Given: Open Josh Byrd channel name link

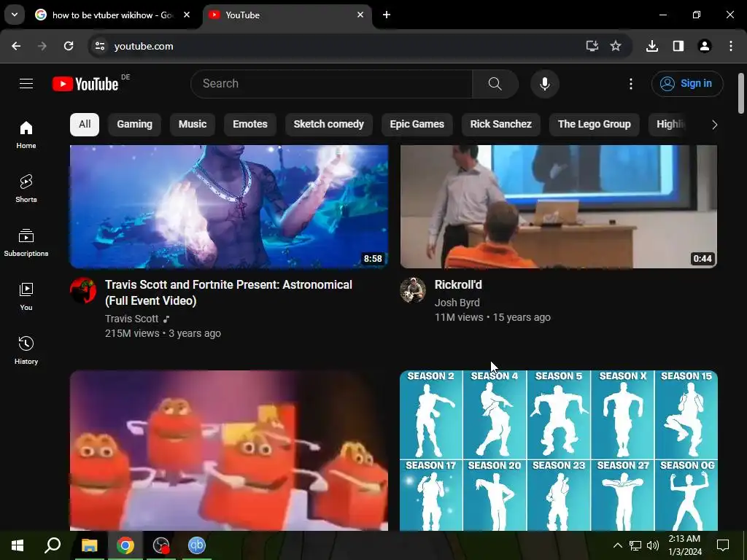Looking at the screenshot, I should pyautogui.click(x=457, y=303).
